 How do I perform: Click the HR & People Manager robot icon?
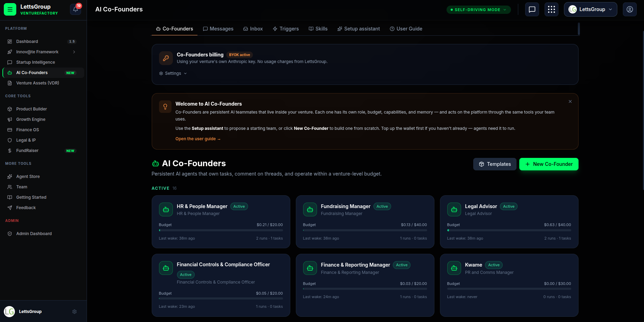166,209
